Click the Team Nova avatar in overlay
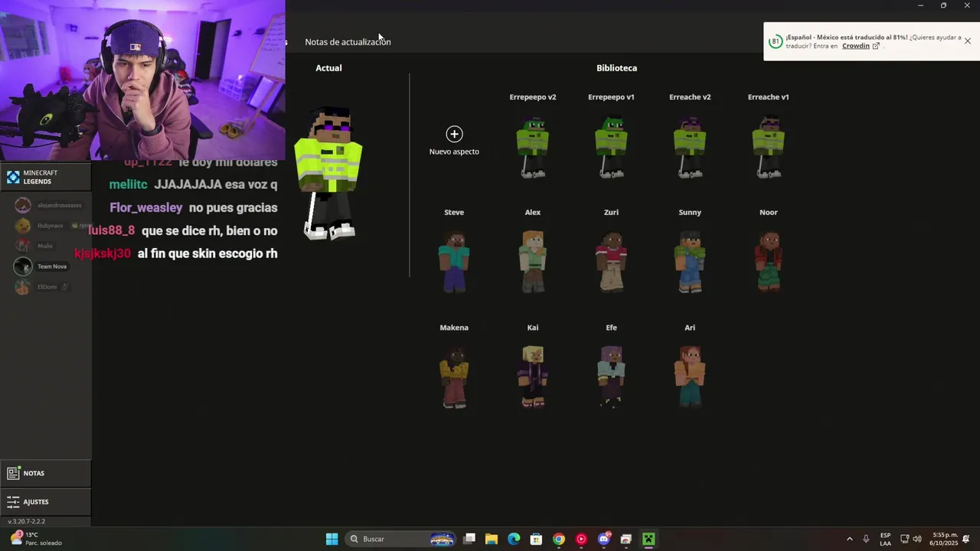 click(x=23, y=266)
